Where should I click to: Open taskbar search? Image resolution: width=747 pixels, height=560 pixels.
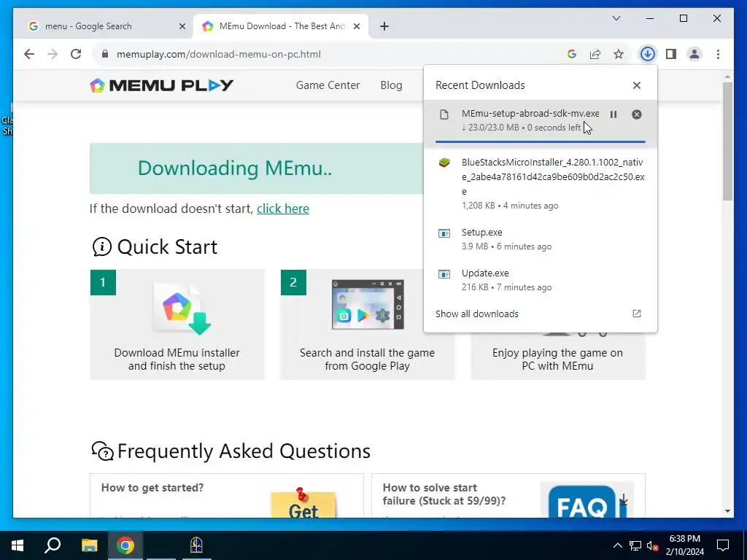point(53,545)
